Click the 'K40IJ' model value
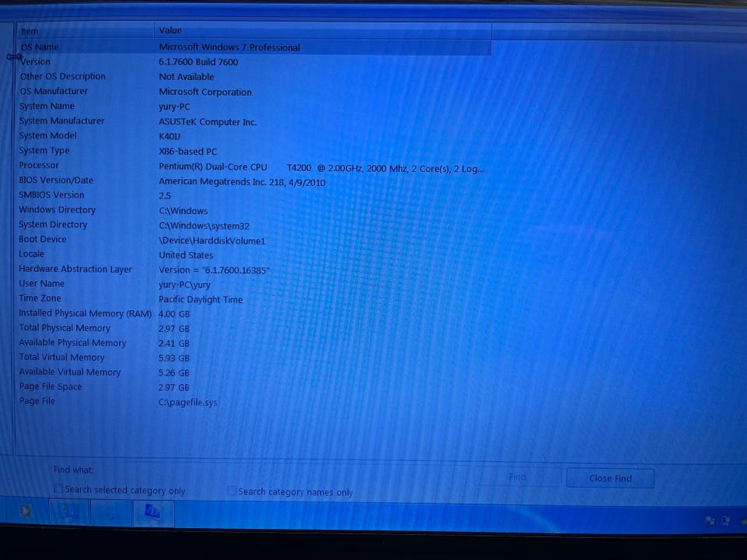 169,136
